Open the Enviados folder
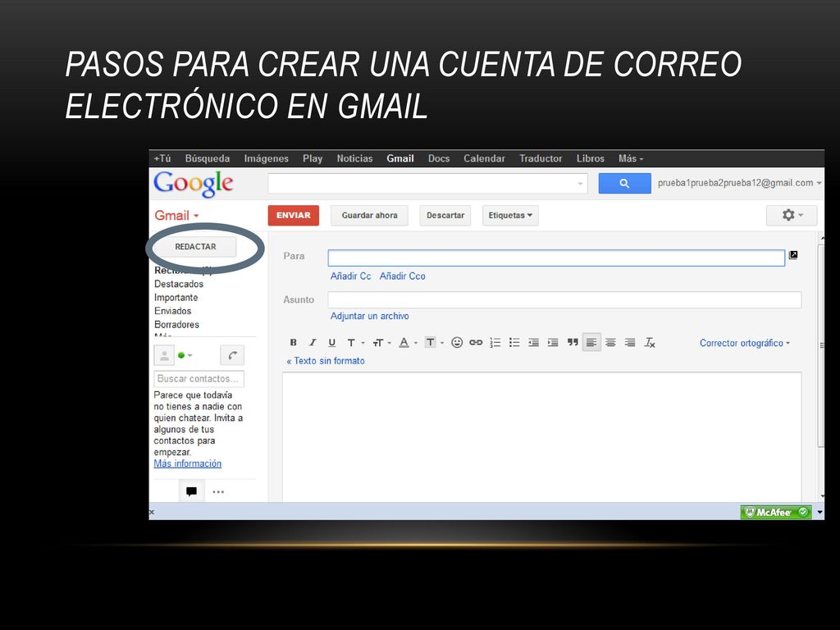This screenshot has height=630, width=840. point(172,311)
